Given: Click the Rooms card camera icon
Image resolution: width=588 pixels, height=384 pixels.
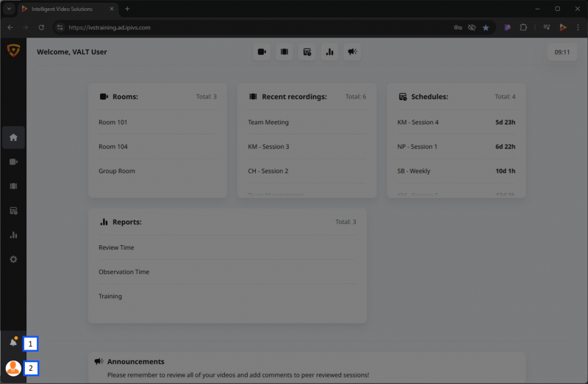Looking at the screenshot, I should 104,97.
